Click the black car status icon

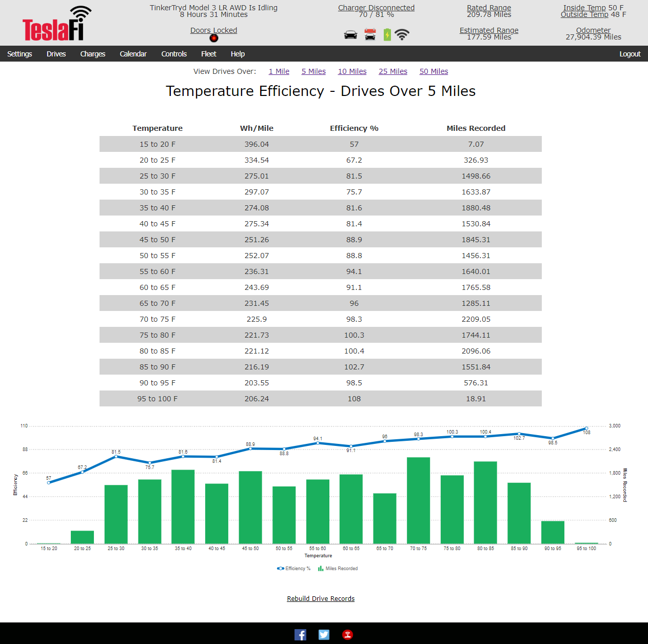click(350, 35)
